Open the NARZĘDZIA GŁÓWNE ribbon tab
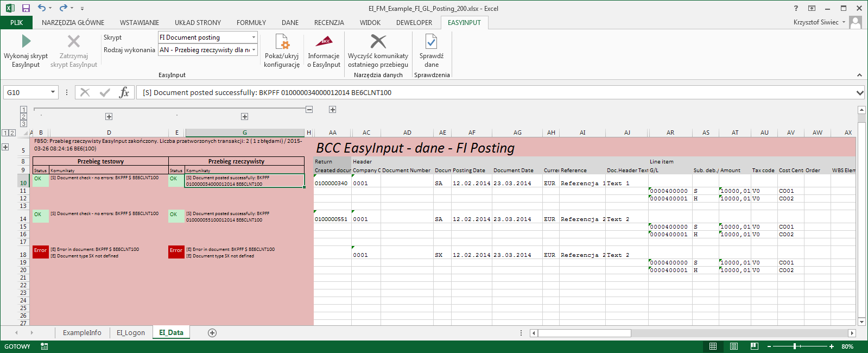868x353 pixels. click(73, 22)
